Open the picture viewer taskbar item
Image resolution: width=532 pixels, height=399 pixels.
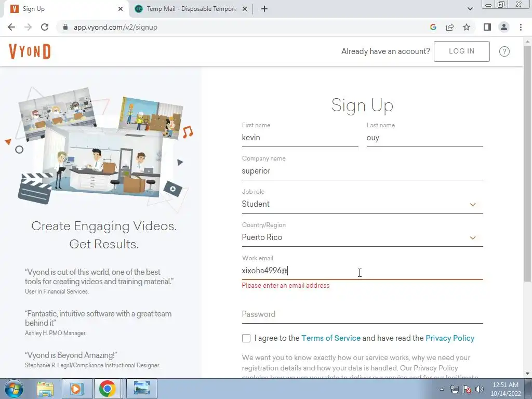(x=141, y=389)
